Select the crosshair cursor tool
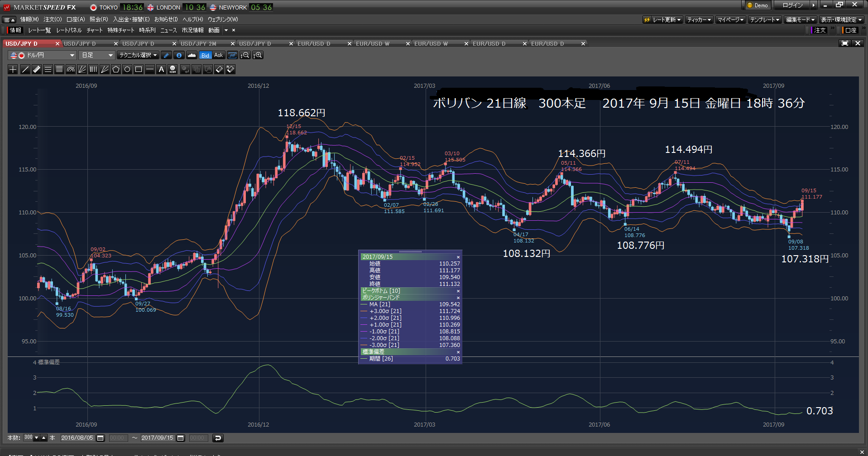The height and width of the screenshot is (456, 868). point(13,69)
